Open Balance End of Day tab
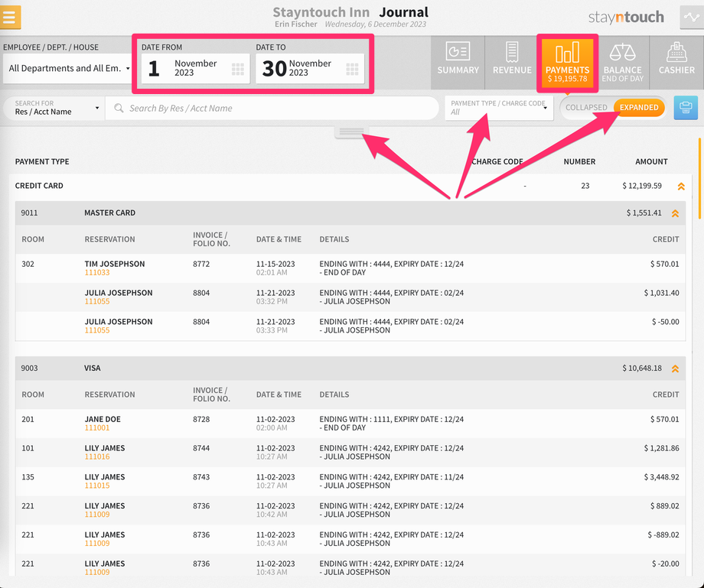704x588 pixels. pos(622,63)
